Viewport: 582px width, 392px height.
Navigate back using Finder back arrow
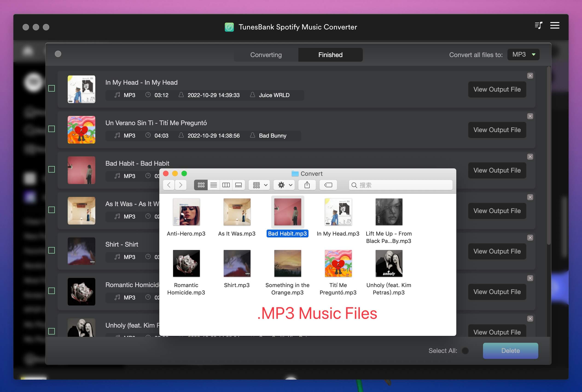169,184
